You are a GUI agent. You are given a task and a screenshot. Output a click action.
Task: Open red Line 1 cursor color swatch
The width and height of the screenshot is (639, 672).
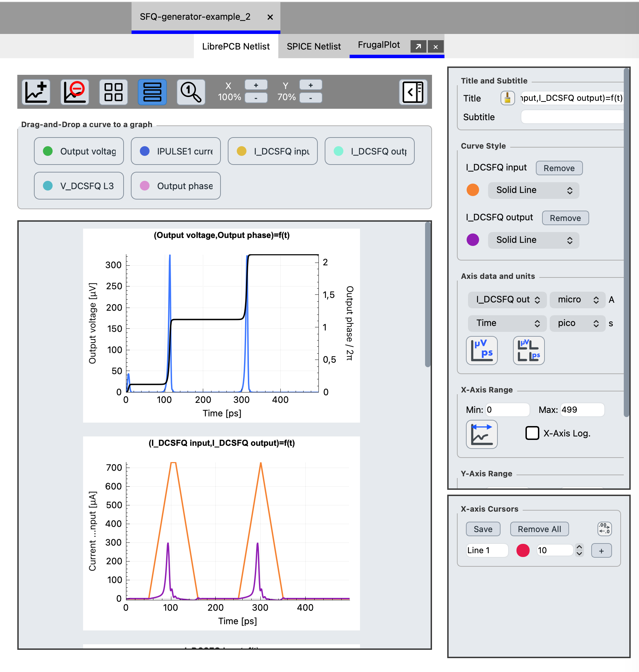coord(523,550)
